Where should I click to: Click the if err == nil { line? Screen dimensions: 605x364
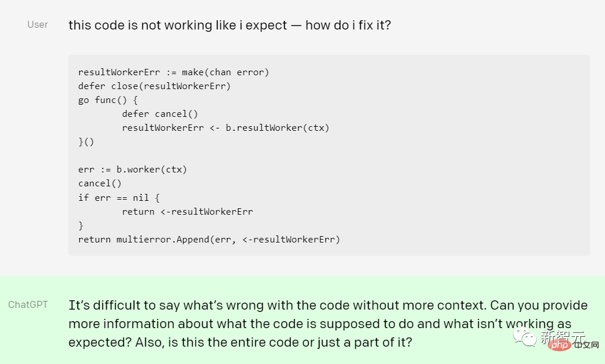[119, 197]
